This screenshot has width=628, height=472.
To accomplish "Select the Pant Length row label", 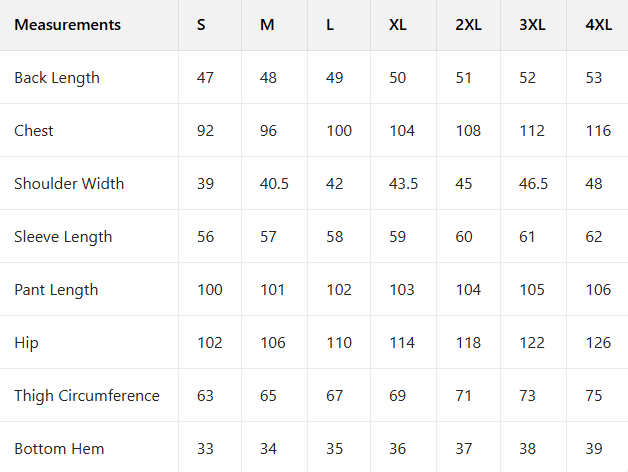I will 56,290.
